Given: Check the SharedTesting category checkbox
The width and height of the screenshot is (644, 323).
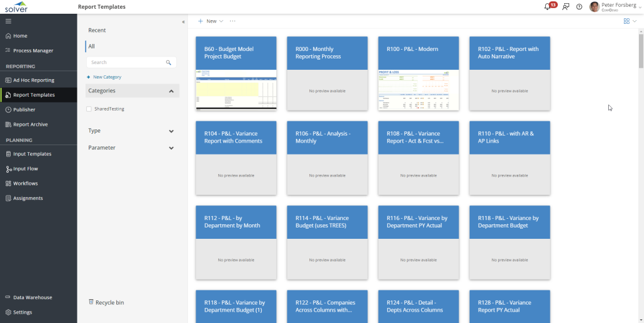Looking at the screenshot, I should [x=89, y=109].
